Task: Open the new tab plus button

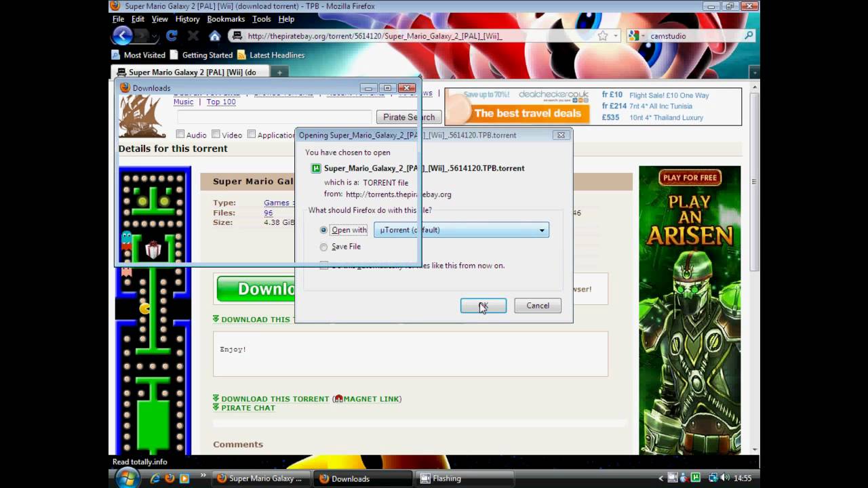Action: pyautogui.click(x=279, y=72)
